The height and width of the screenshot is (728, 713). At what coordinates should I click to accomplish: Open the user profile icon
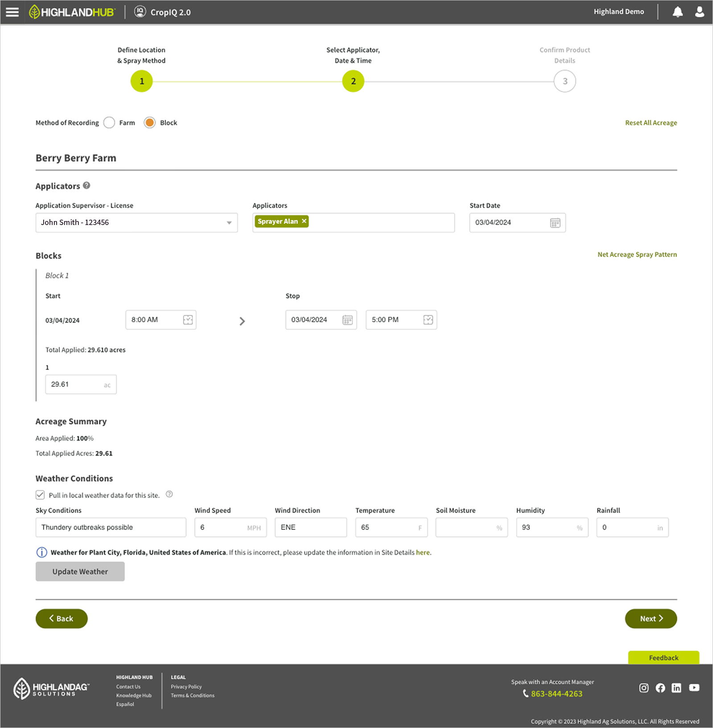(x=699, y=12)
